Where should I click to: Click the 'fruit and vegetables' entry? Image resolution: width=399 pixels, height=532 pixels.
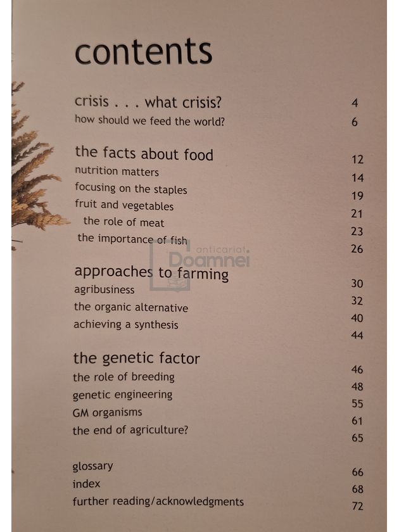pos(124,205)
